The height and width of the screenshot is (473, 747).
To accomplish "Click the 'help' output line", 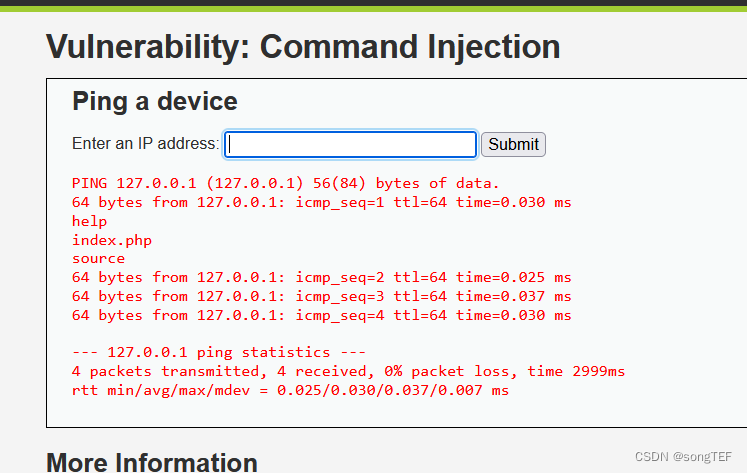I will click(89, 221).
